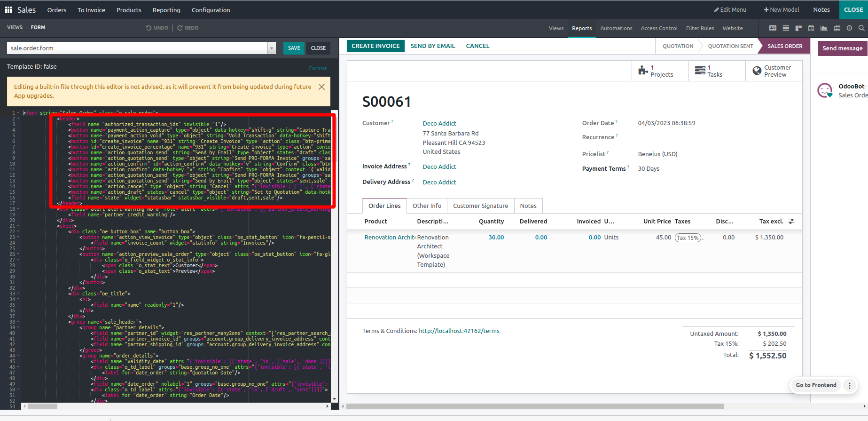Select the Other Info tab

tap(427, 206)
